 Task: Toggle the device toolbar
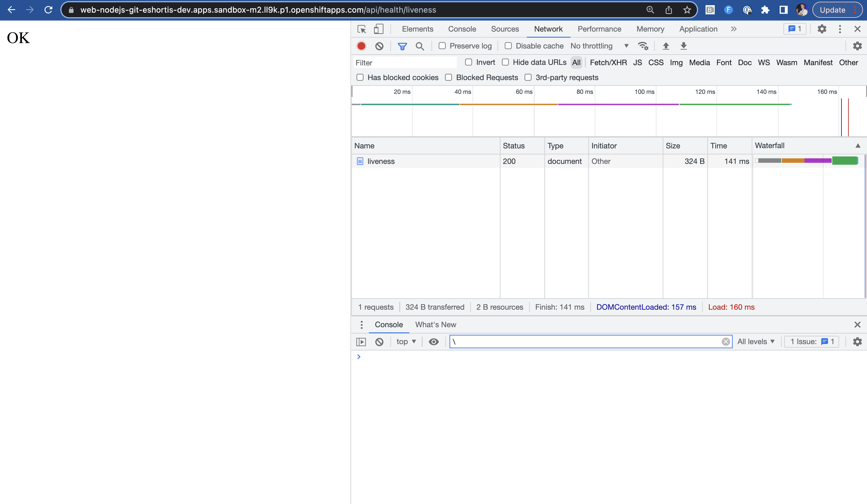coord(379,29)
